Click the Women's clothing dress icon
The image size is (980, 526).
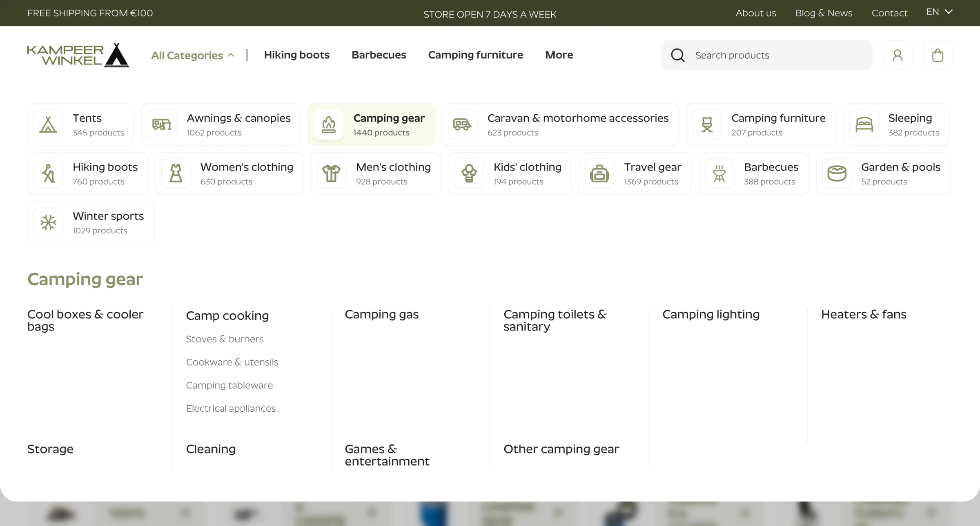pyautogui.click(x=176, y=173)
